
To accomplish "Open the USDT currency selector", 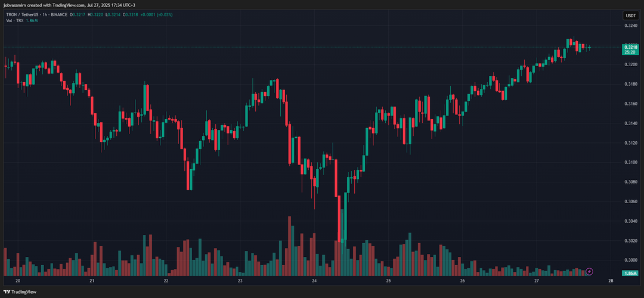I will click(630, 15).
